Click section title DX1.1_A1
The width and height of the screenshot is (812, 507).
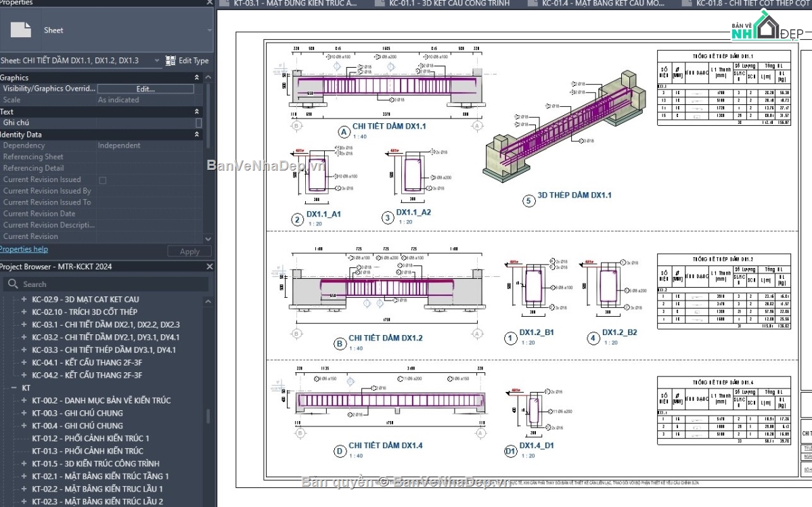coord(323,214)
